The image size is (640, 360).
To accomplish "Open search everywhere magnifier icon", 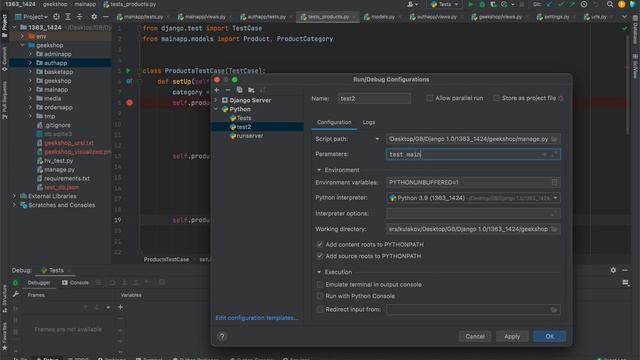I will (610, 4).
